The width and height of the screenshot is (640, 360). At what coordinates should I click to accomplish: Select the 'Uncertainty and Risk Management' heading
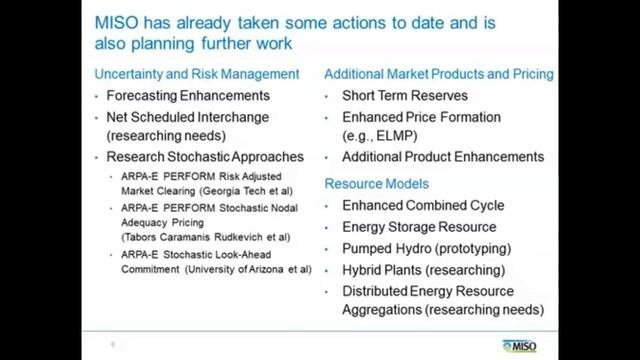[197, 74]
